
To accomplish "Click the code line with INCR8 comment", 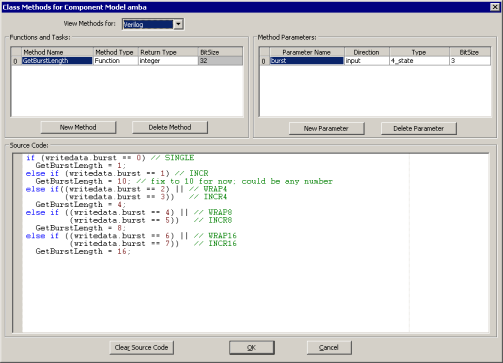I will pos(151,220).
